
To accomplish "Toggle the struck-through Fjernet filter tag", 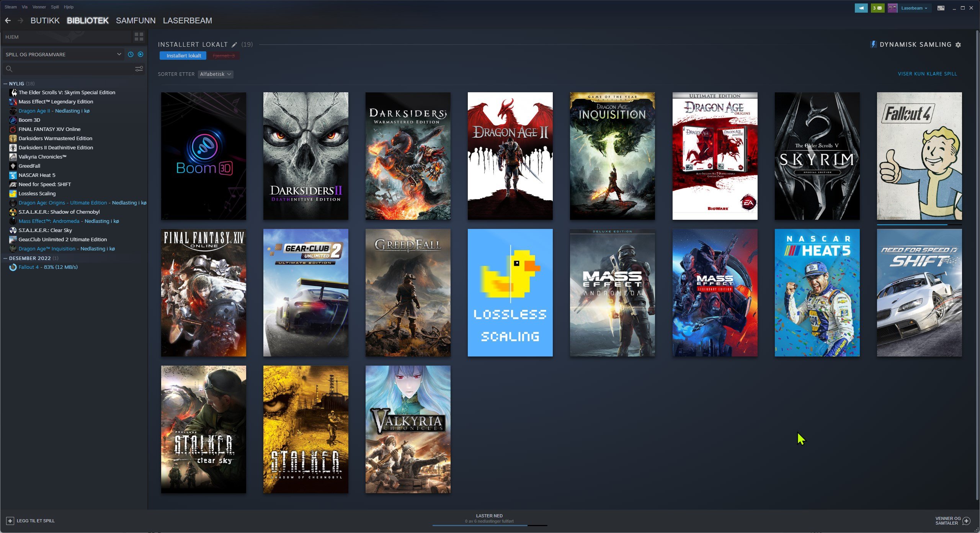I will pyautogui.click(x=224, y=56).
